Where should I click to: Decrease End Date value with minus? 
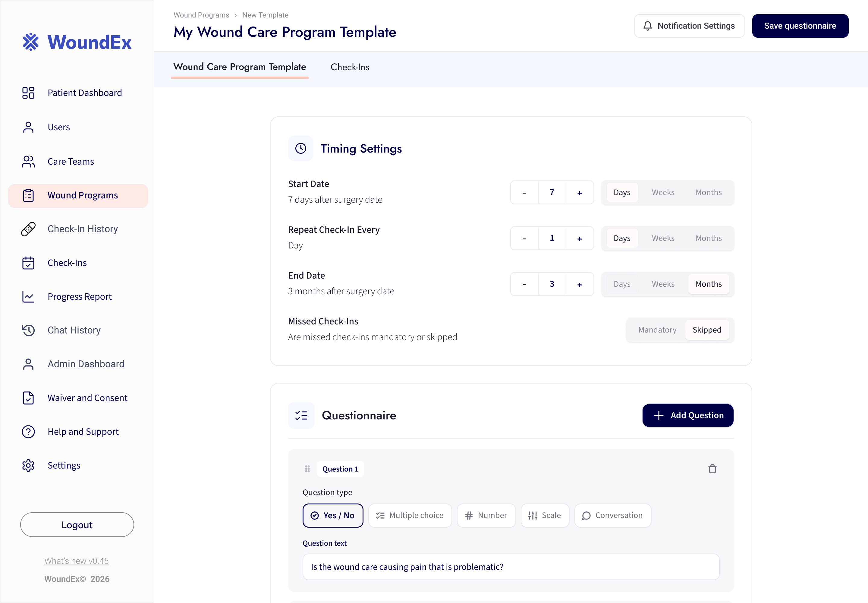[x=524, y=284]
